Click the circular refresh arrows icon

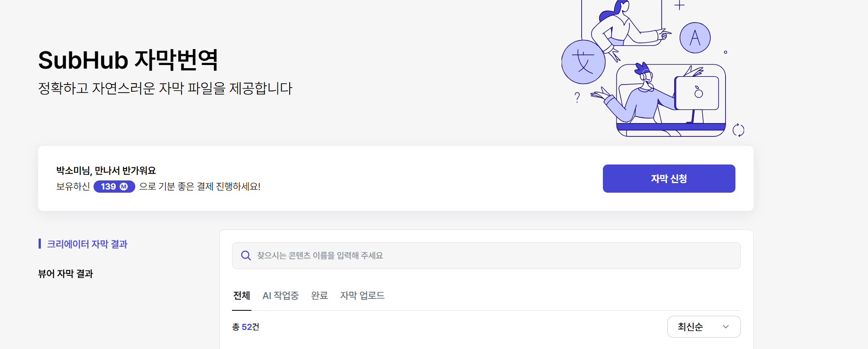tap(739, 130)
